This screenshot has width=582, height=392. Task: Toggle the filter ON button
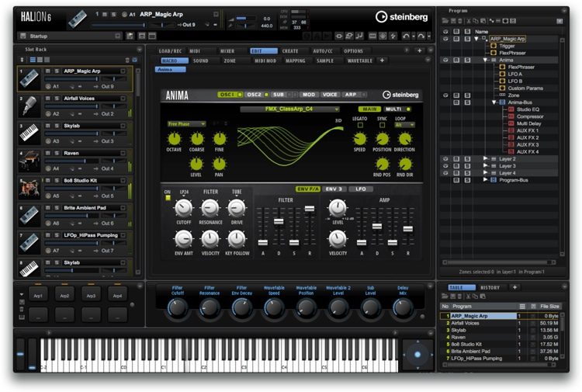pyautogui.click(x=166, y=197)
